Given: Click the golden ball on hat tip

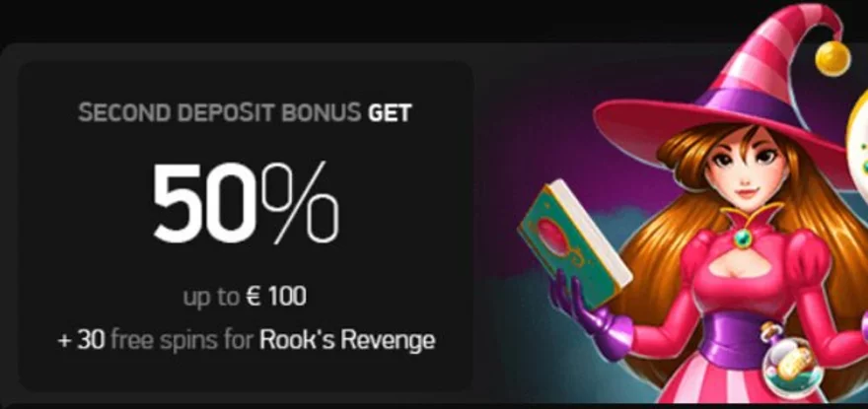Looking at the screenshot, I should pos(832,57).
